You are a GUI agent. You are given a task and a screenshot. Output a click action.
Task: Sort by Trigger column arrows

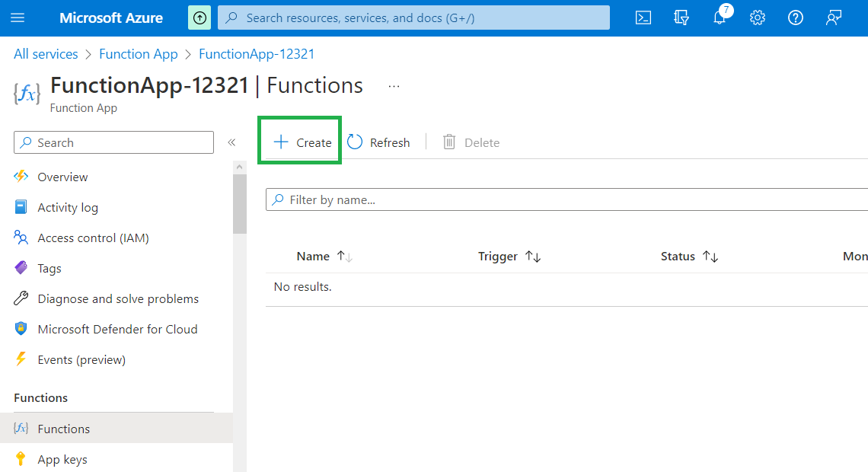(533, 257)
